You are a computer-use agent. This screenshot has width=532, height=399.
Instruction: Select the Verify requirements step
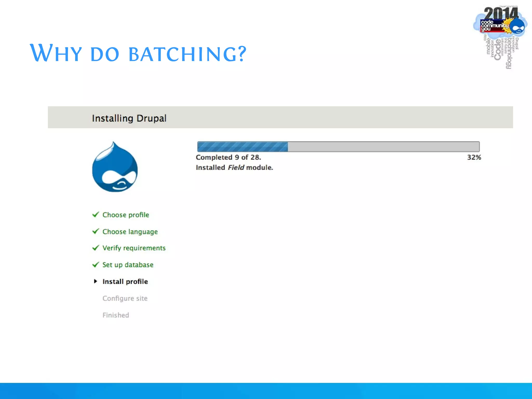(134, 248)
